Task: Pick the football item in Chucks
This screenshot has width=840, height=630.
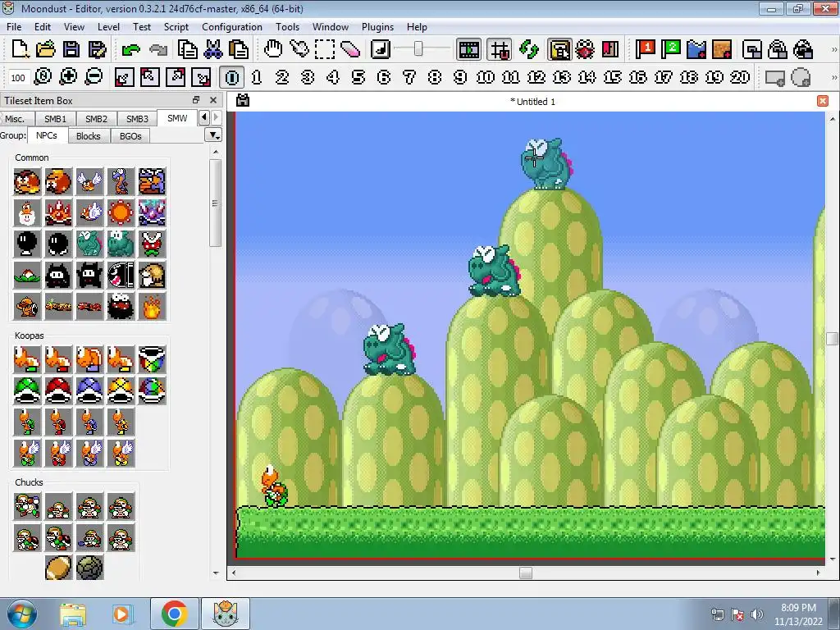Action: [58, 568]
